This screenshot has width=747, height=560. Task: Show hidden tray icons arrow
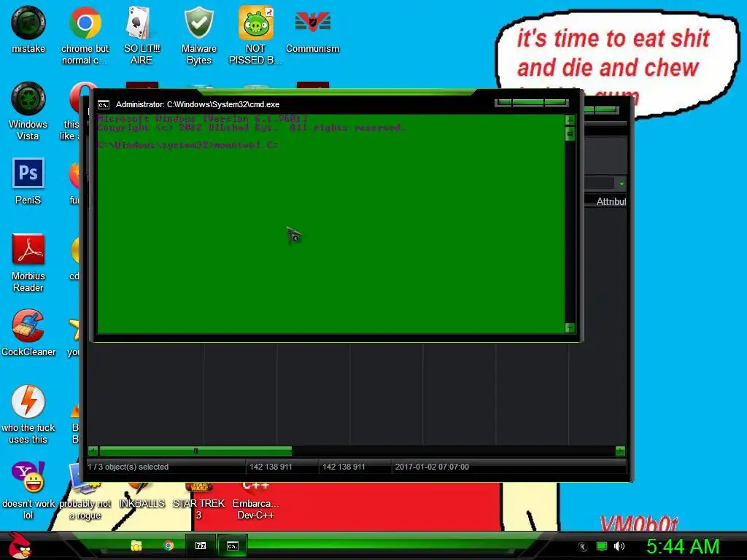(x=582, y=547)
